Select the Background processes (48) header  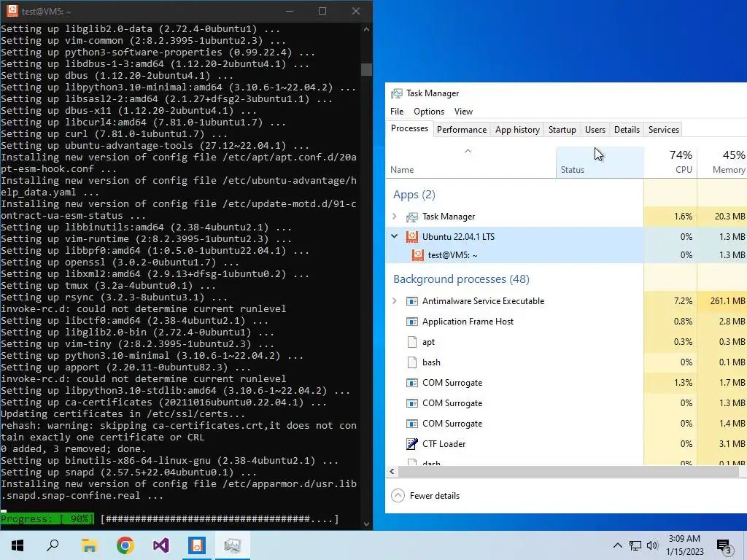(461, 279)
